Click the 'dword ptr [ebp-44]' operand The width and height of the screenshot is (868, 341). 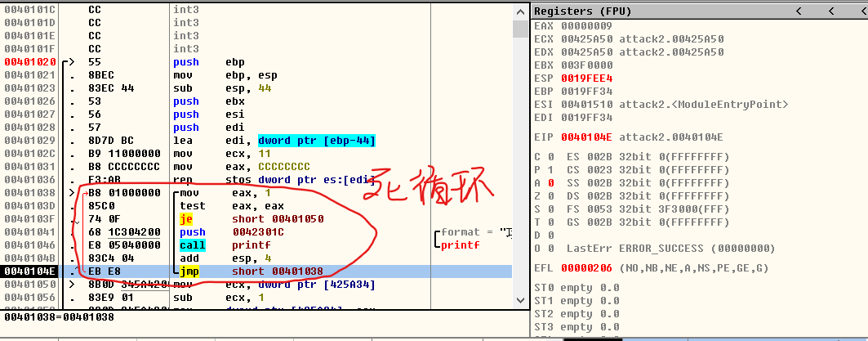[317, 141]
